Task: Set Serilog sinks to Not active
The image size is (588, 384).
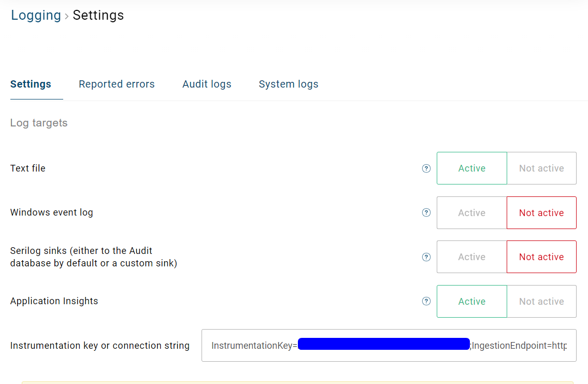Action: pos(541,257)
